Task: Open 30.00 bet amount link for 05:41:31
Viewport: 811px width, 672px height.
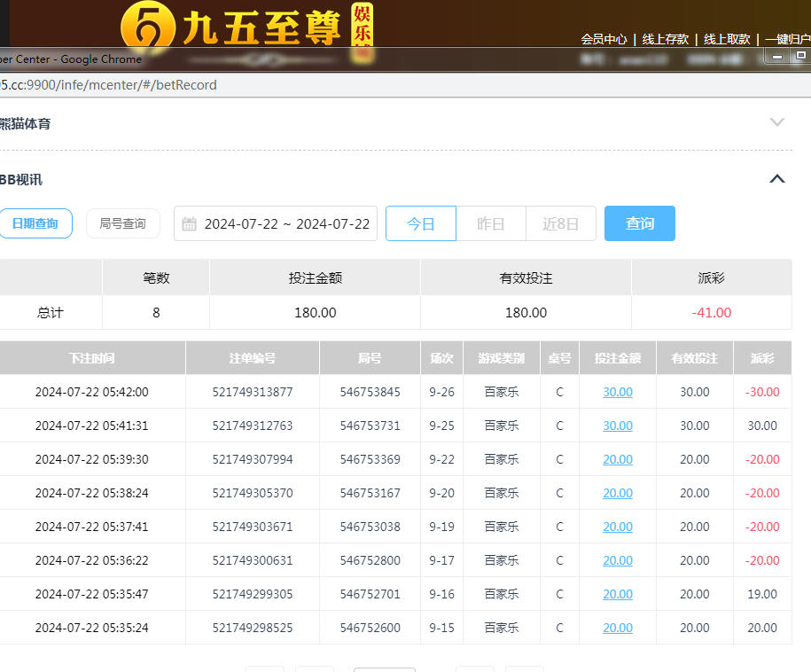Action: coord(618,426)
